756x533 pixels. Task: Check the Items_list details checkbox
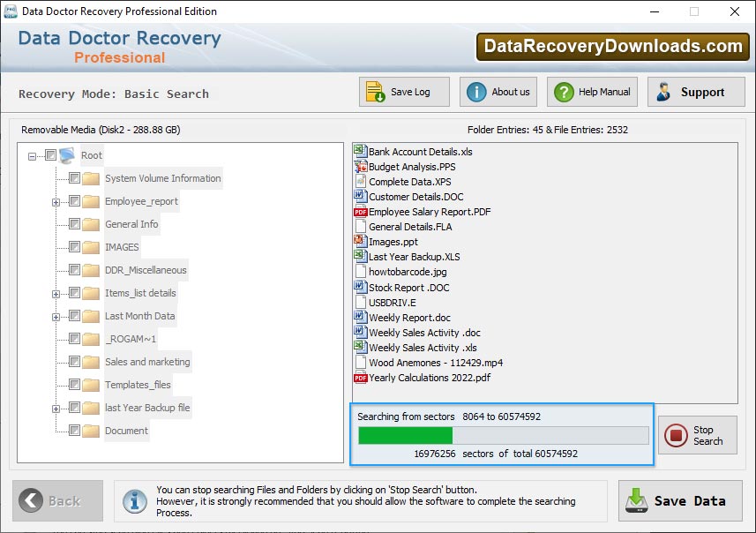[x=74, y=292]
